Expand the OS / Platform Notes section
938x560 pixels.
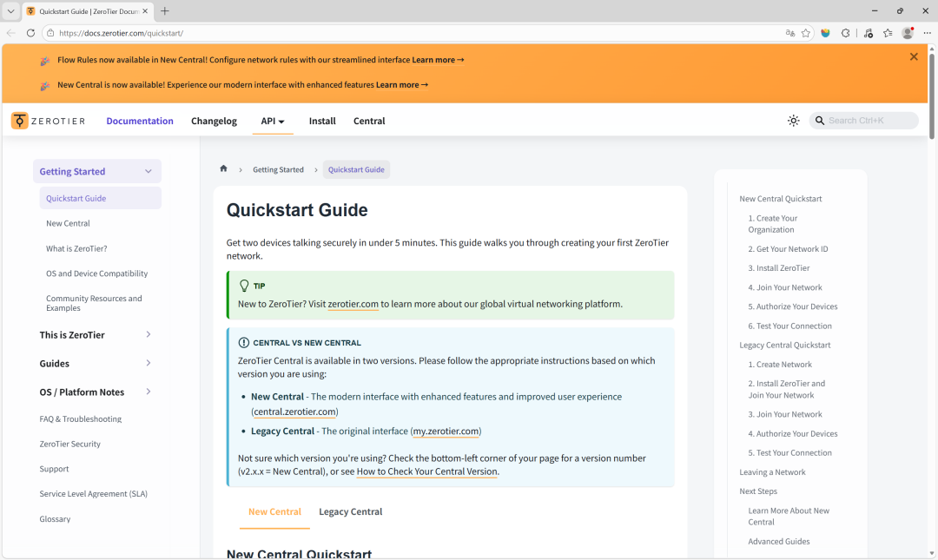coord(149,392)
